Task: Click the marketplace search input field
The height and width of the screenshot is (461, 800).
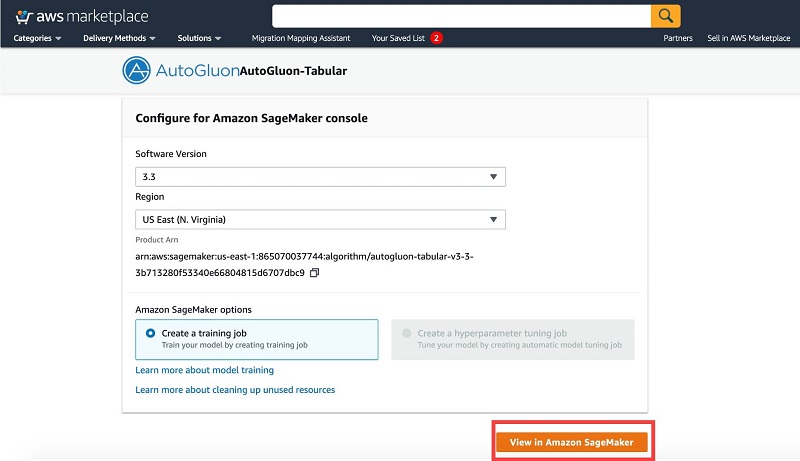Action: click(x=461, y=16)
